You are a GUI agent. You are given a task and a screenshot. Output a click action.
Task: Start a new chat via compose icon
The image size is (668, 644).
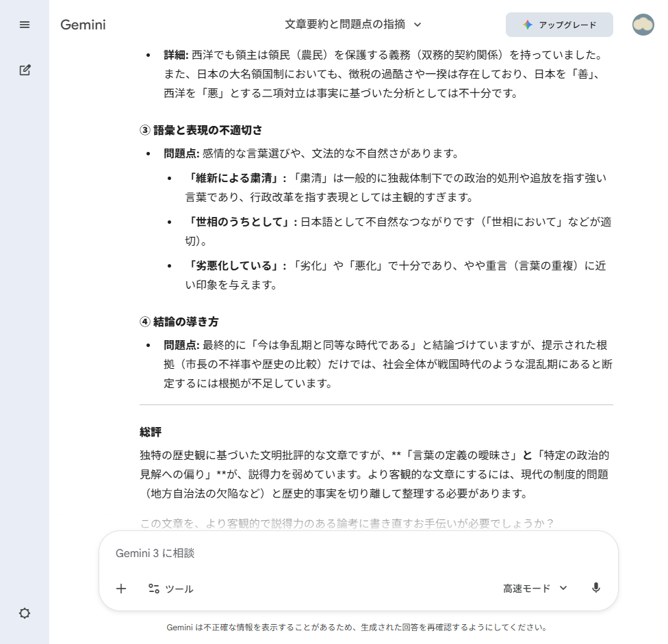click(25, 70)
